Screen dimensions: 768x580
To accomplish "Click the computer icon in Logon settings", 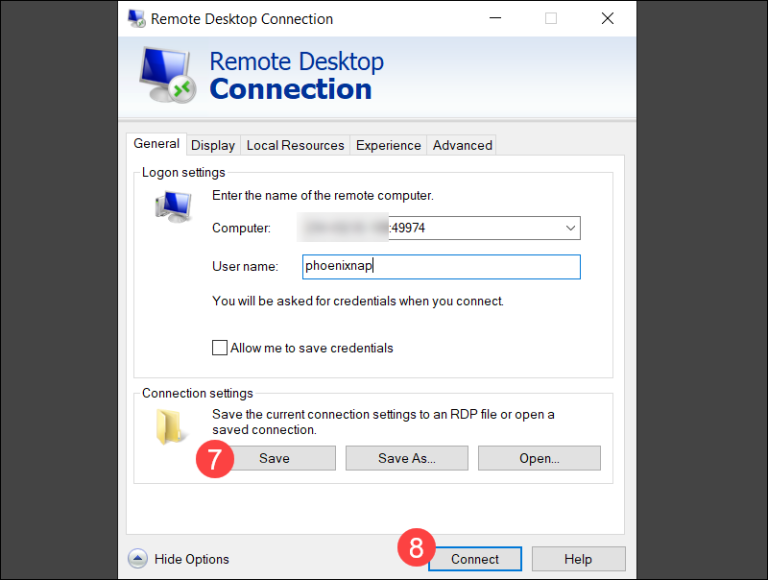I will [x=172, y=207].
